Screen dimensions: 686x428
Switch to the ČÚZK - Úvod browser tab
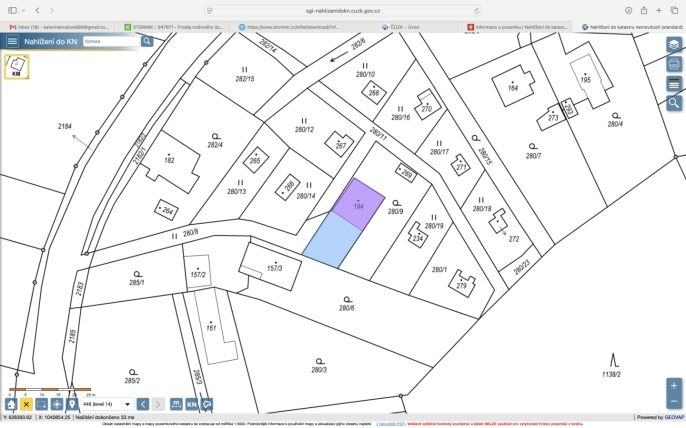tap(400, 27)
